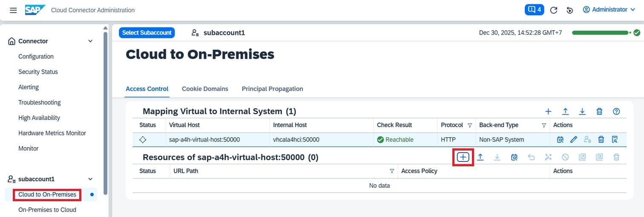Click the refresh icon in the header
Viewport: 644px width, 217px height.
click(554, 10)
